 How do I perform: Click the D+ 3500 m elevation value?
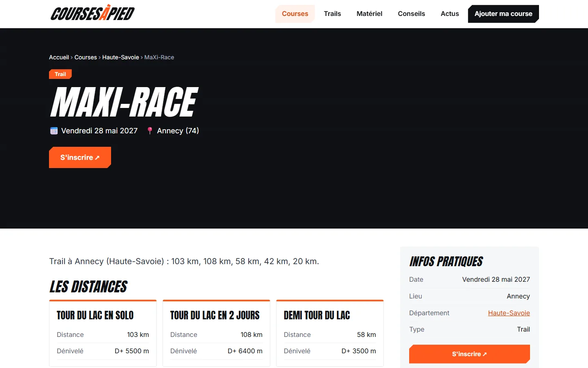pos(359,351)
